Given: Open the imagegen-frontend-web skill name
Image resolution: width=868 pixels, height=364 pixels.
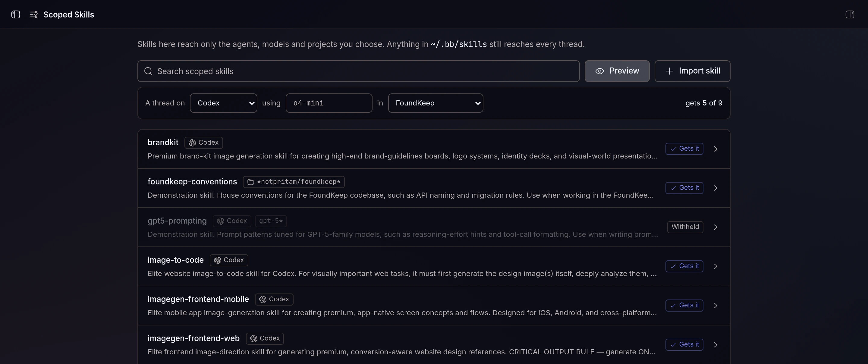Looking at the screenshot, I should pos(193,338).
